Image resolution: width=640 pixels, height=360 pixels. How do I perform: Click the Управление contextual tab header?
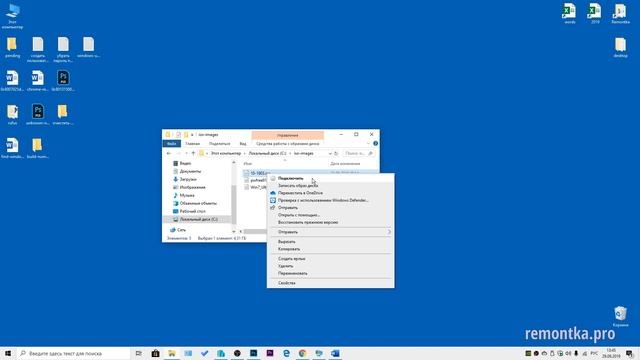coord(288,135)
